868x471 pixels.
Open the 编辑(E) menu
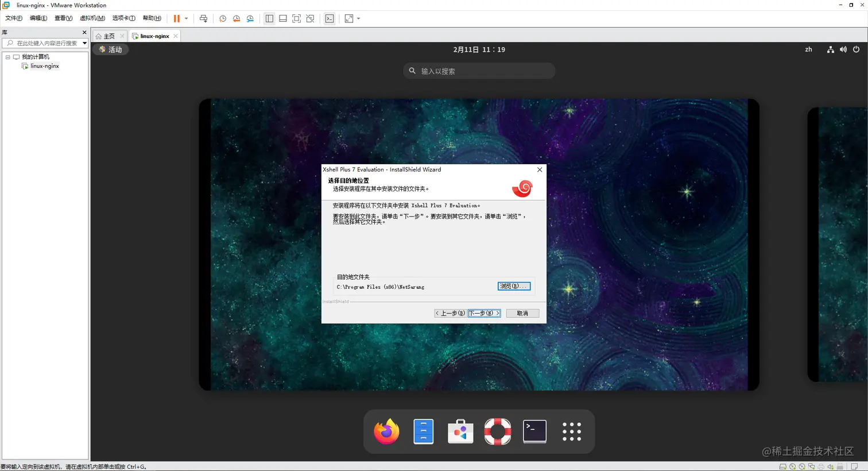(38, 18)
